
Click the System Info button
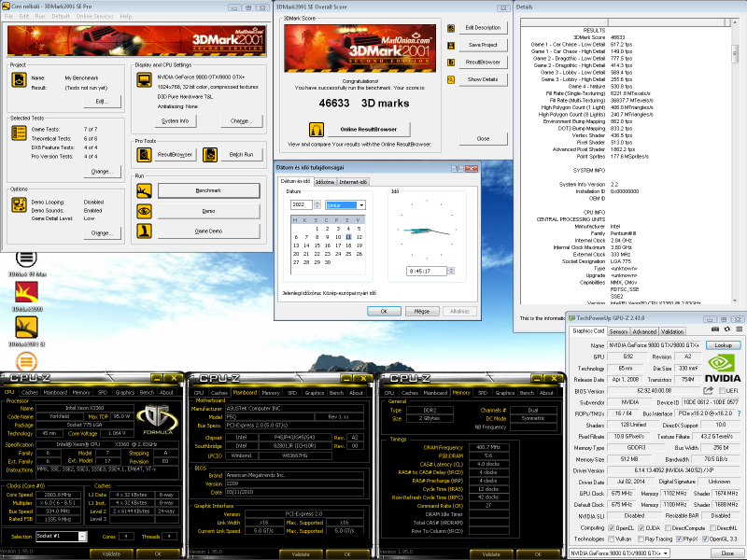click(x=175, y=121)
